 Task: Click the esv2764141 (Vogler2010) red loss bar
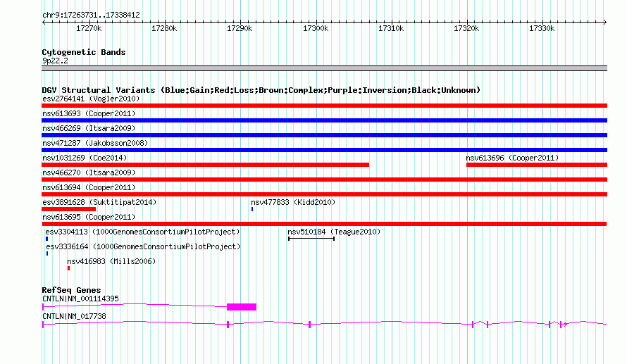pos(324,106)
